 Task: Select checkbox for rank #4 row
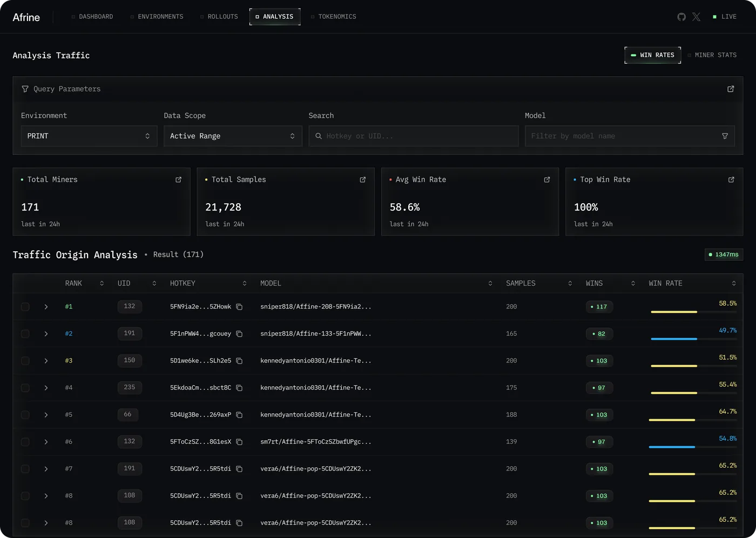pyautogui.click(x=25, y=388)
